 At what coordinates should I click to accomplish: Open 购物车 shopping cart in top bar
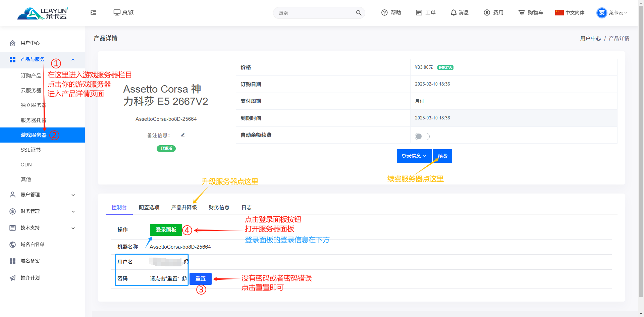(x=531, y=12)
